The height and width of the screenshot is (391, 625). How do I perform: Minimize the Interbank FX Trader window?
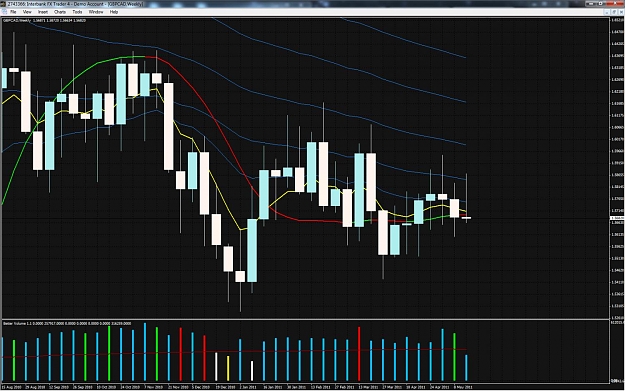(x=591, y=4)
